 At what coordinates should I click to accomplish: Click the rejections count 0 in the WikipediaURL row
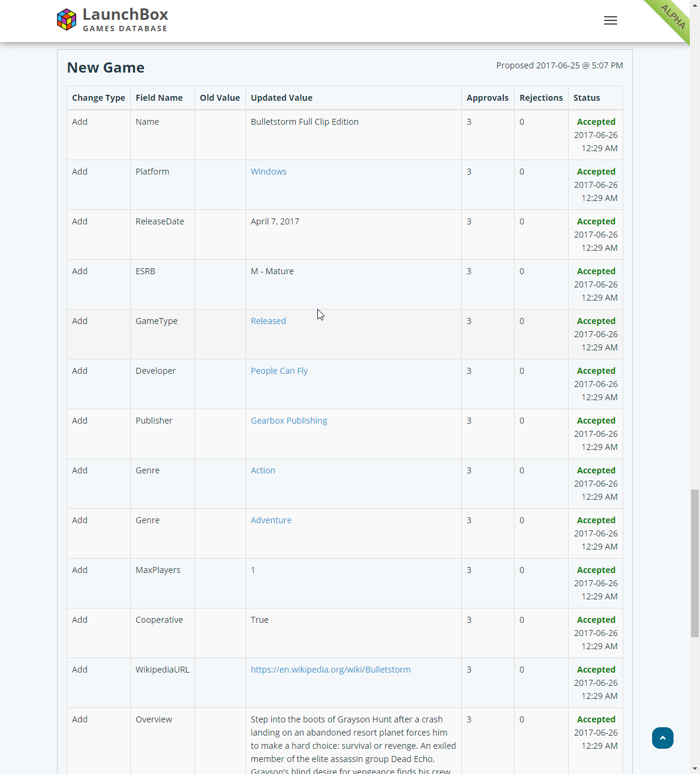(x=522, y=670)
